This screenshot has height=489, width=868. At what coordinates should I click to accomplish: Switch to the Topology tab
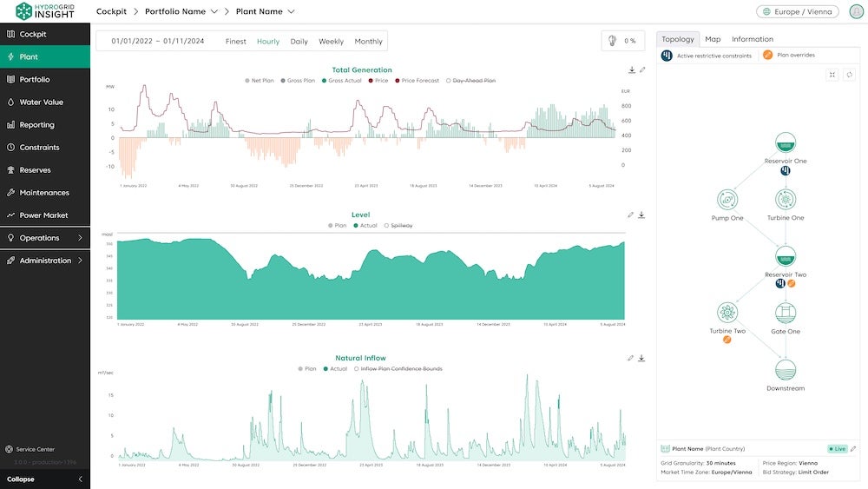tap(678, 39)
